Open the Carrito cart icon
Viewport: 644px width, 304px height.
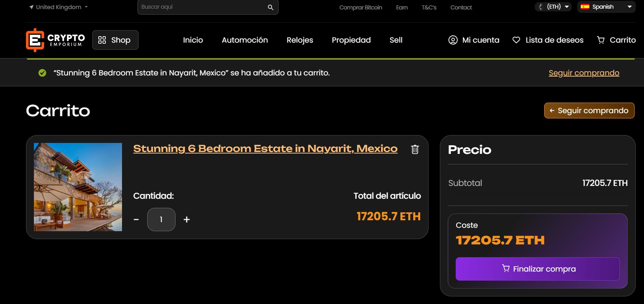pyautogui.click(x=600, y=40)
